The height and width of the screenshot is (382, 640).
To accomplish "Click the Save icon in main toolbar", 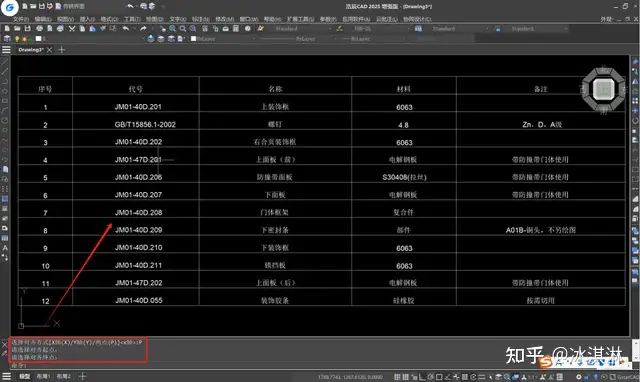I will [27, 29].
